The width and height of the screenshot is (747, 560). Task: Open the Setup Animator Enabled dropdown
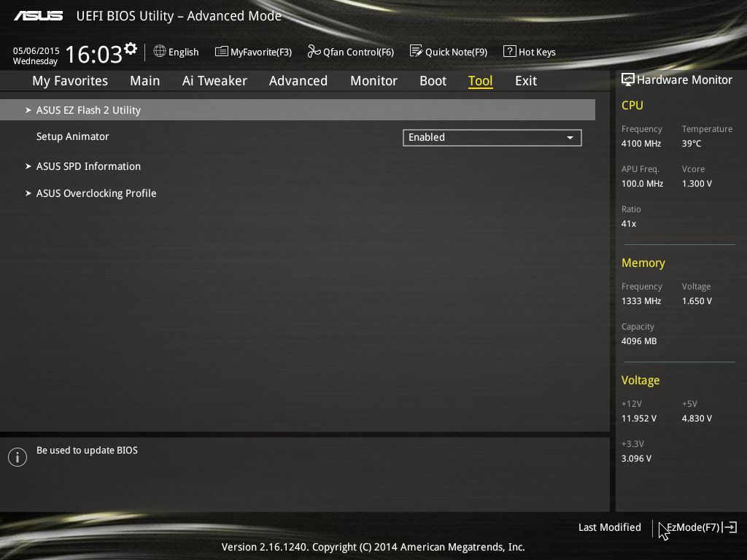coord(492,138)
